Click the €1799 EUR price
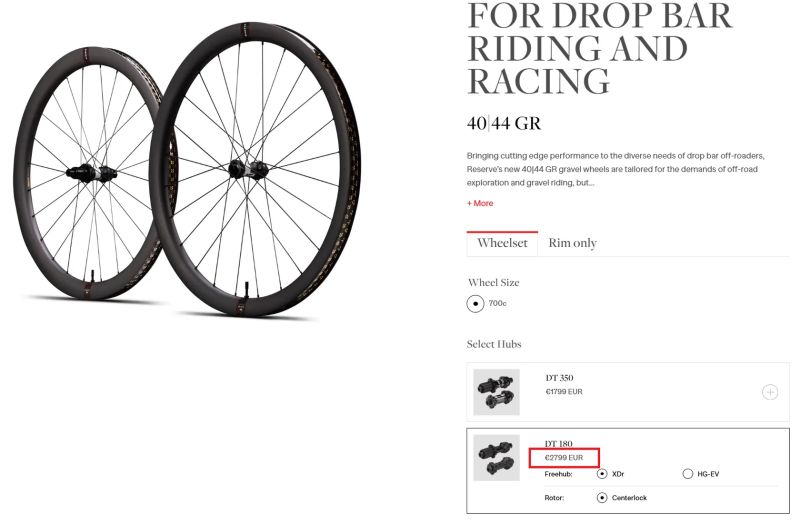Image resolution: width=800 pixels, height=524 pixels. point(564,391)
